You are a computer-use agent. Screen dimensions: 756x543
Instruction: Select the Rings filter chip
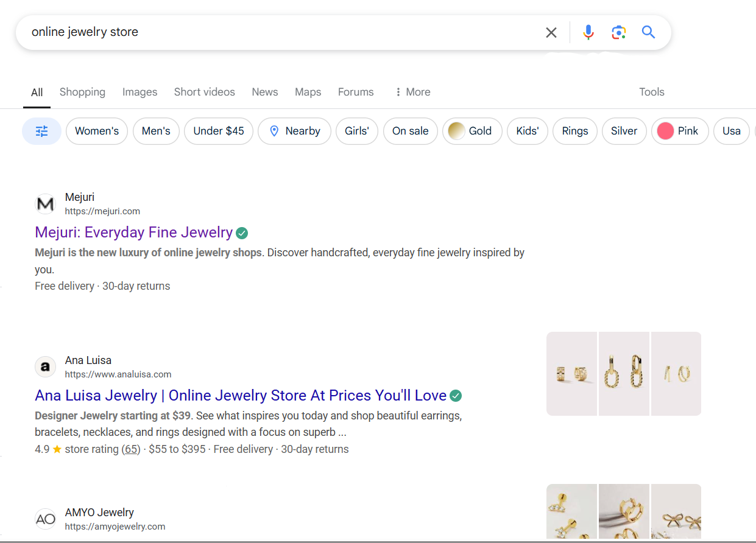[575, 131]
